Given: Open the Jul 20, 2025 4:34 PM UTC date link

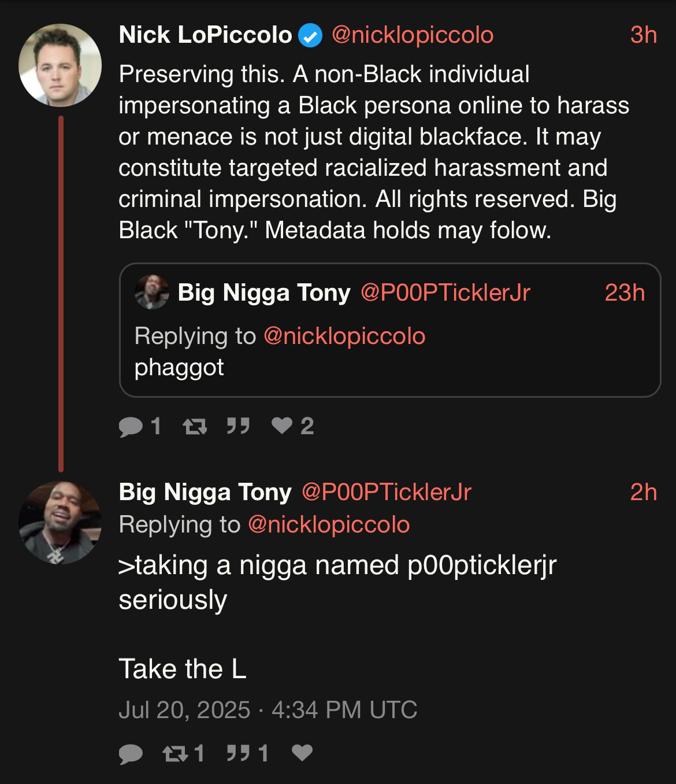Looking at the screenshot, I should point(268,710).
